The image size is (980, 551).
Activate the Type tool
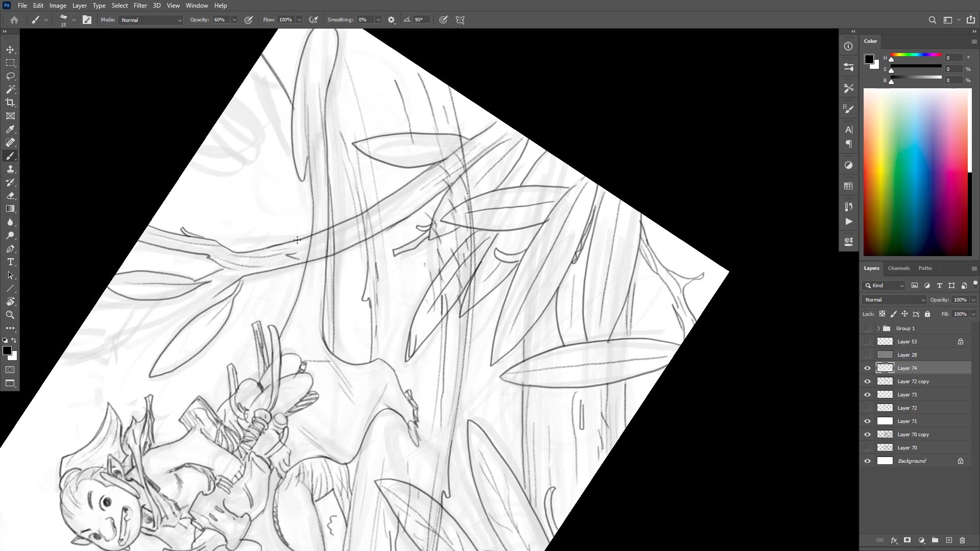[x=10, y=262]
